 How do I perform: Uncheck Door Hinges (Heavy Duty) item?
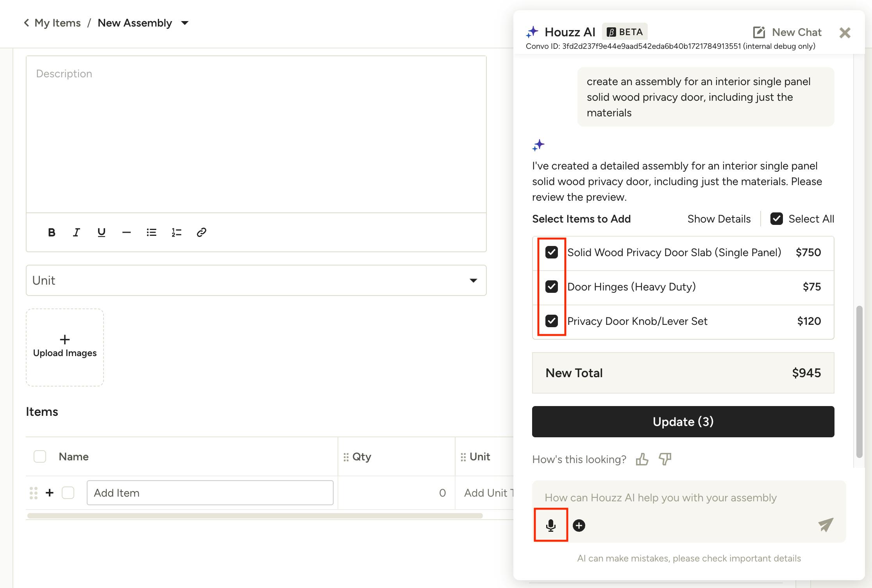click(552, 287)
